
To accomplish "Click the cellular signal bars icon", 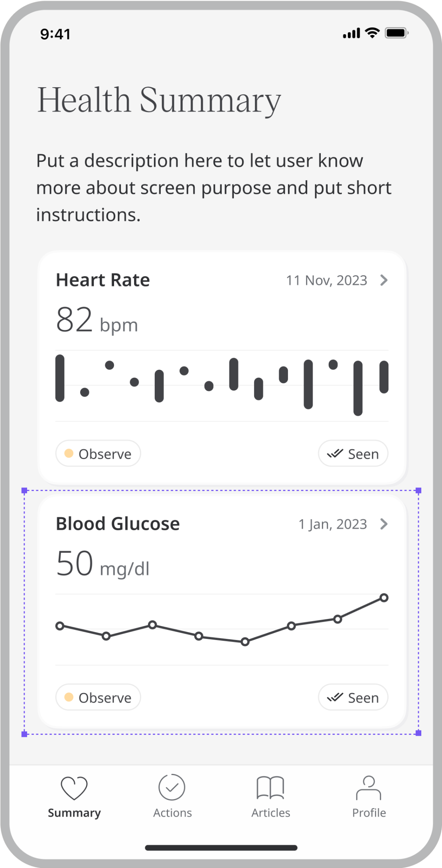I will coord(351,33).
